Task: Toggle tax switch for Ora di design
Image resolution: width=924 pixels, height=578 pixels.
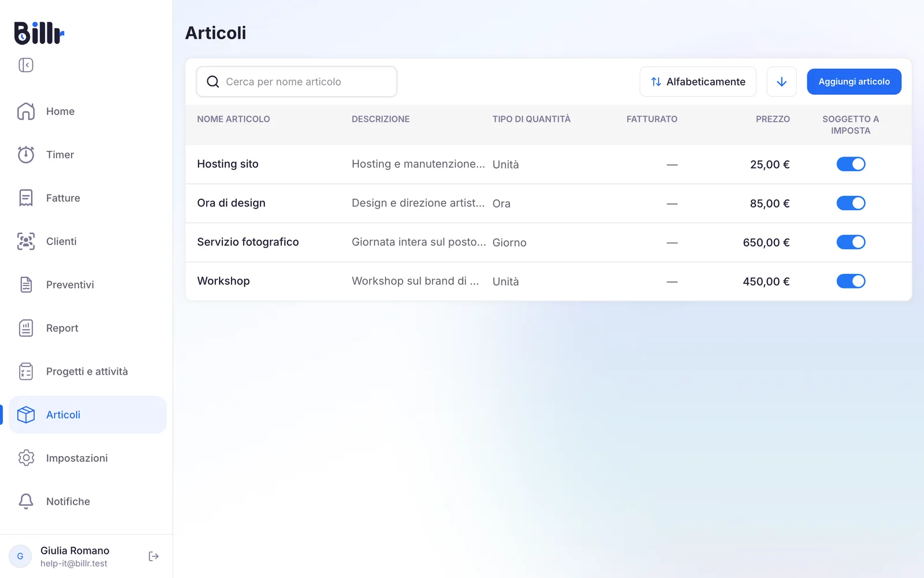Action: point(851,203)
